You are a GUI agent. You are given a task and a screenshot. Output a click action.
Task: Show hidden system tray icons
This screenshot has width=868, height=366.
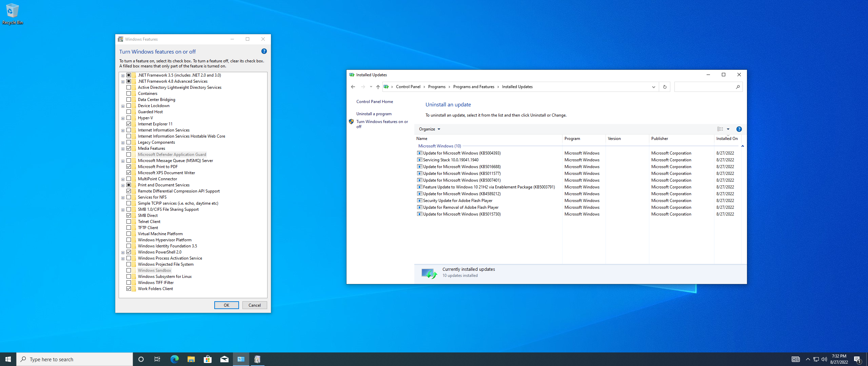808,359
